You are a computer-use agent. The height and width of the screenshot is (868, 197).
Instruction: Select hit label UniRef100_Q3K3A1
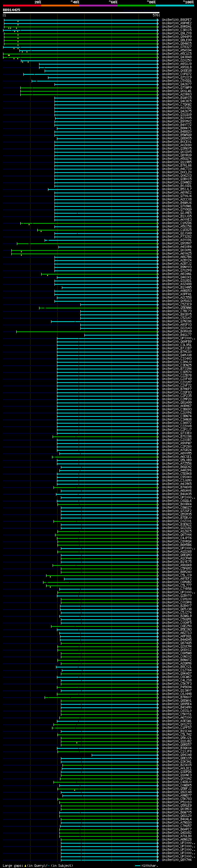[x=177, y=761]
